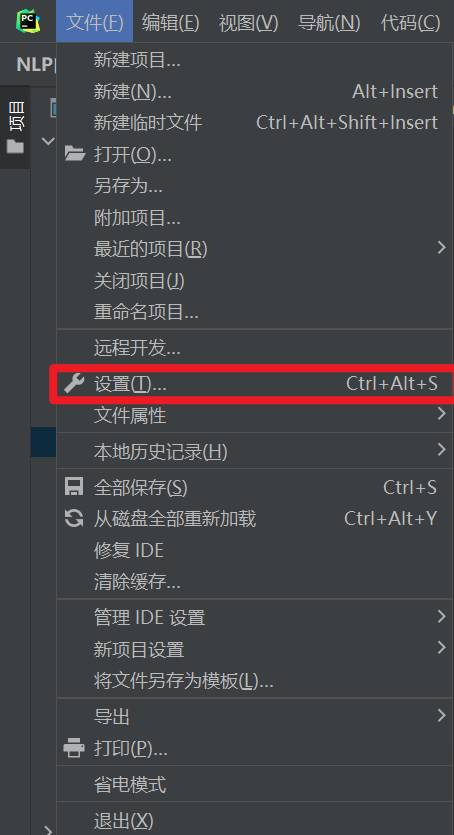Open the 编辑(E) menu
Image resolution: width=454 pixels, height=835 pixels.
(x=170, y=22)
